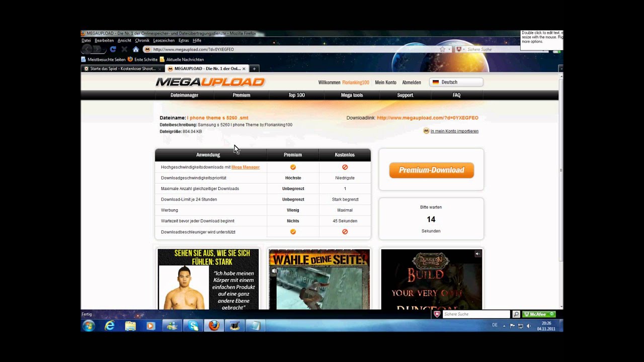Click the taskbar clock showing 20:26
The width and height of the screenshot is (644, 362).
pyautogui.click(x=546, y=326)
